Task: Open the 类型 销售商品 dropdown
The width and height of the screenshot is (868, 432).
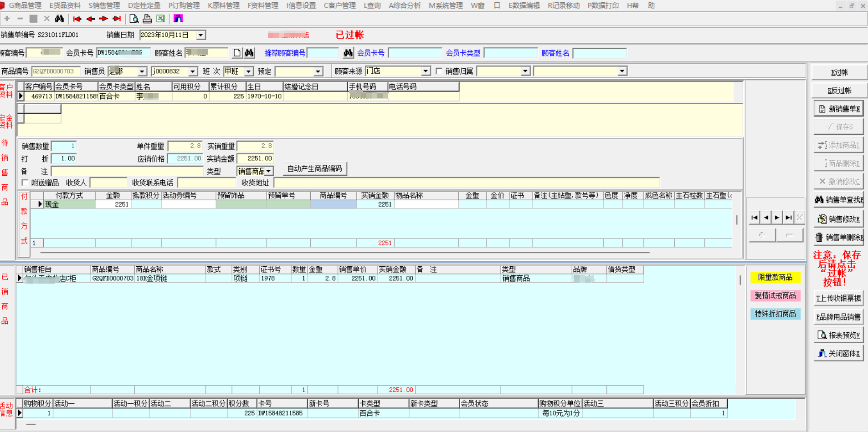Action: click(269, 171)
